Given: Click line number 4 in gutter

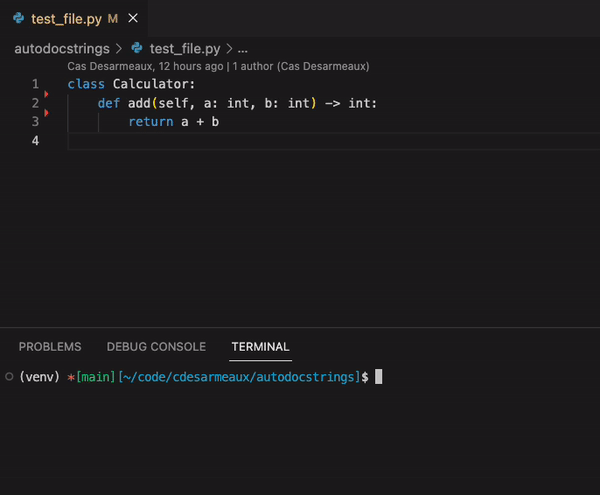Looking at the screenshot, I should [36, 140].
